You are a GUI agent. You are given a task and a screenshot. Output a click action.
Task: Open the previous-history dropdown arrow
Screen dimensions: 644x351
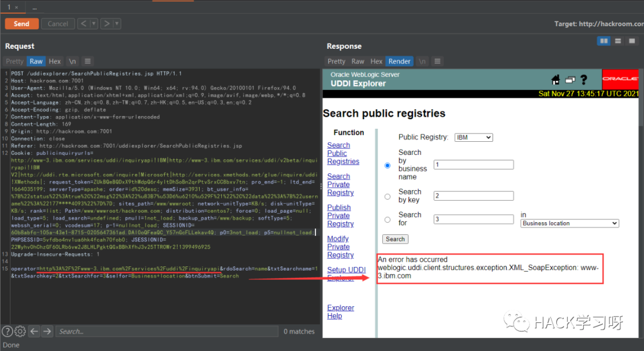coord(94,24)
